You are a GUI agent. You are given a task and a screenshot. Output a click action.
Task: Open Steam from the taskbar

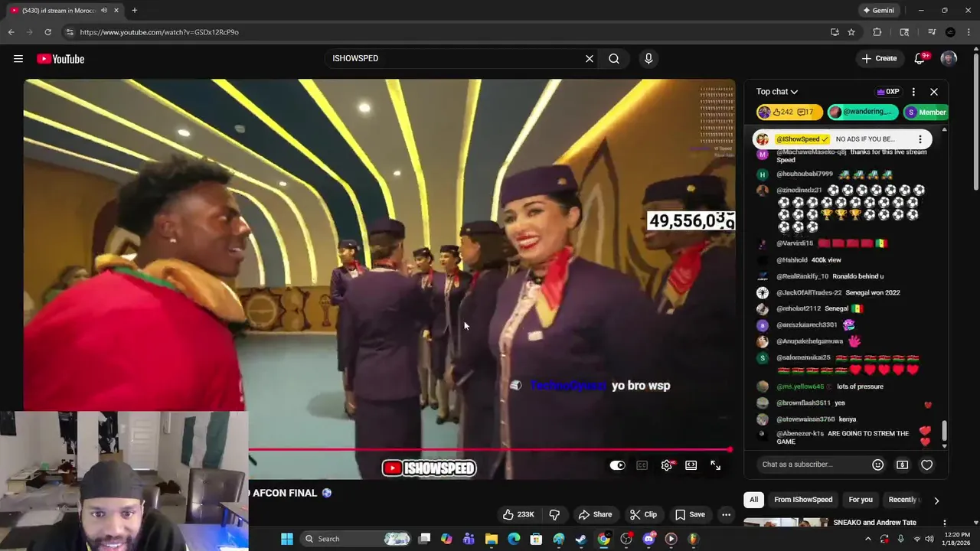coord(581,539)
